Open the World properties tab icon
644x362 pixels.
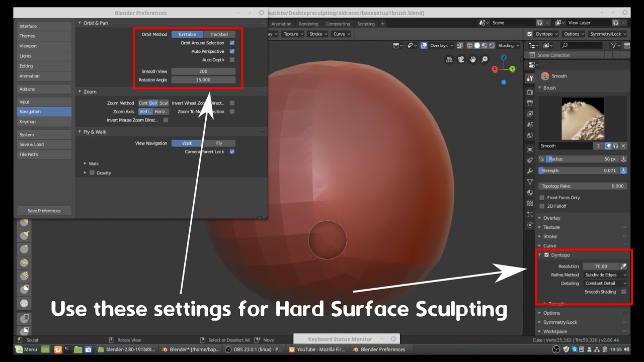530,135
